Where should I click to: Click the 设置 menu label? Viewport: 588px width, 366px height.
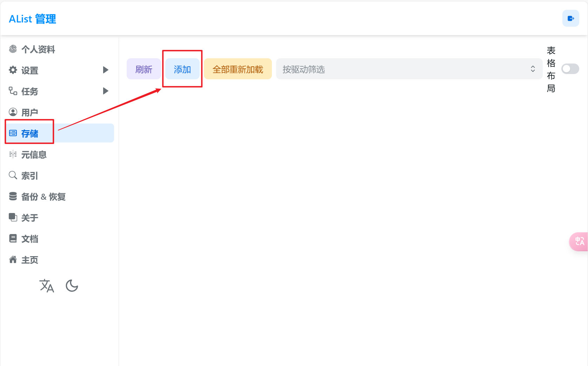point(30,71)
